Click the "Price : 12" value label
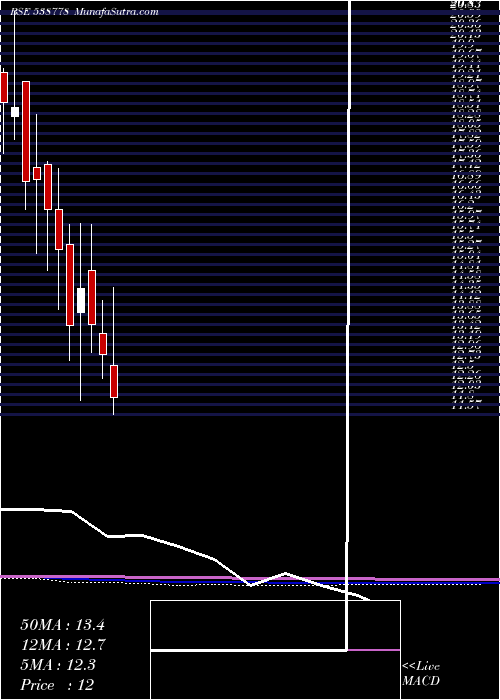Viewport: 500px width, 700px height. pos(57,685)
